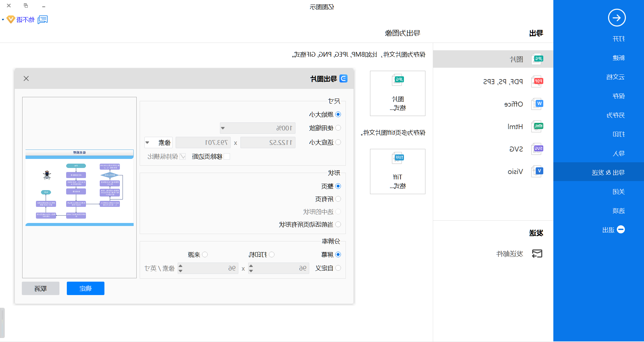
Task: Click the 发送邮件 text label
Action: (x=509, y=254)
